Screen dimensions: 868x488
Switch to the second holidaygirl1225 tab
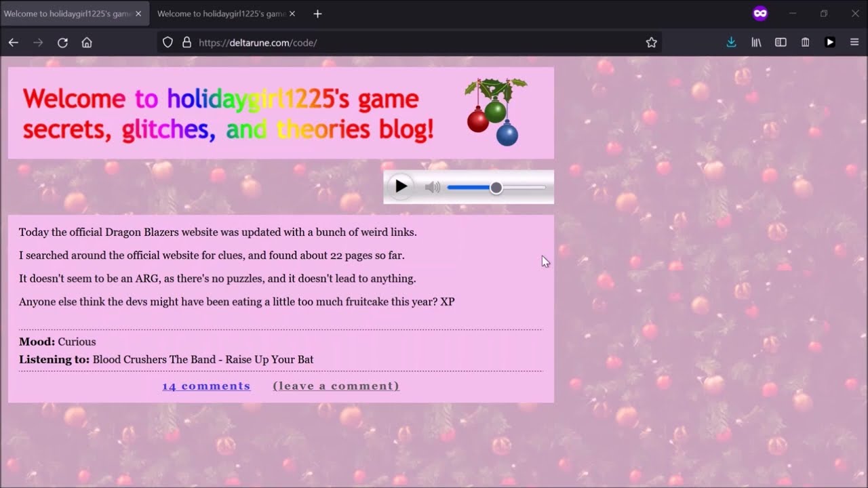pyautogui.click(x=220, y=14)
